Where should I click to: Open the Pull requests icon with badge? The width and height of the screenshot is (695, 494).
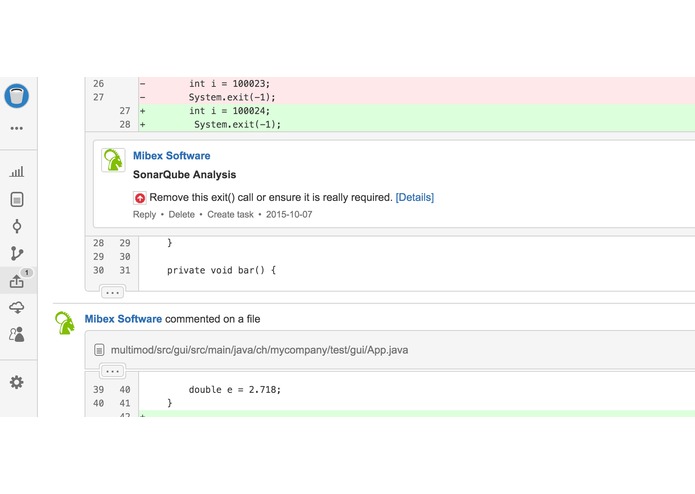pos(17,281)
